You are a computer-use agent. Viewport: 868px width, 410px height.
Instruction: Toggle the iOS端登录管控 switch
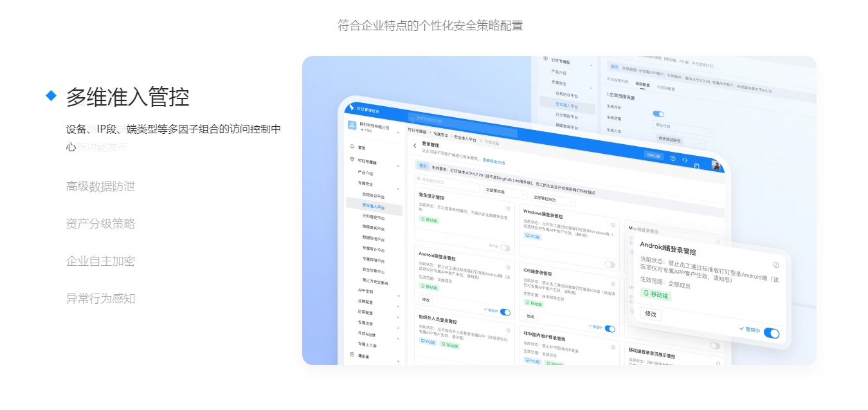coord(610,329)
